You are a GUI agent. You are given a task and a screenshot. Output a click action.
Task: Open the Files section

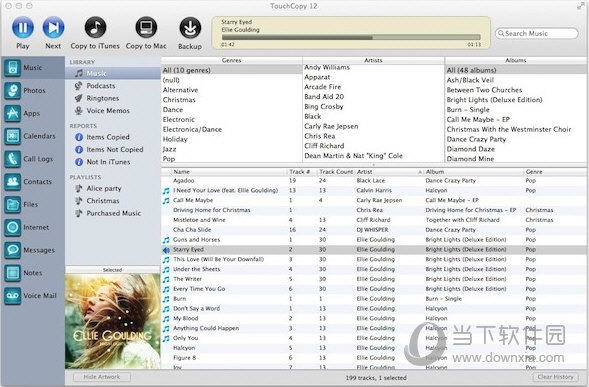(x=33, y=204)
